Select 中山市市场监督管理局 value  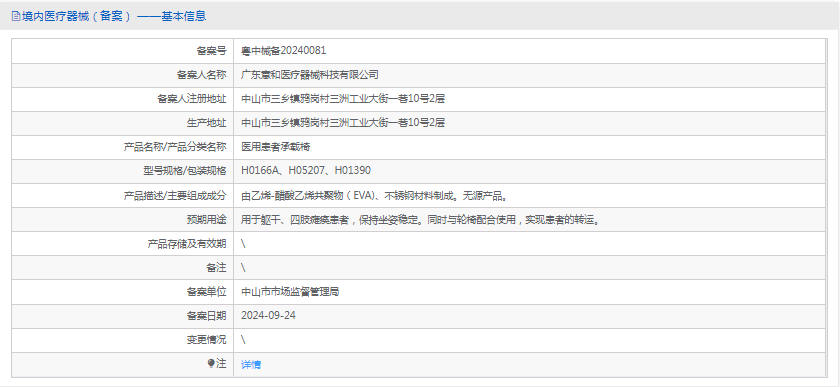click(290, 292)
